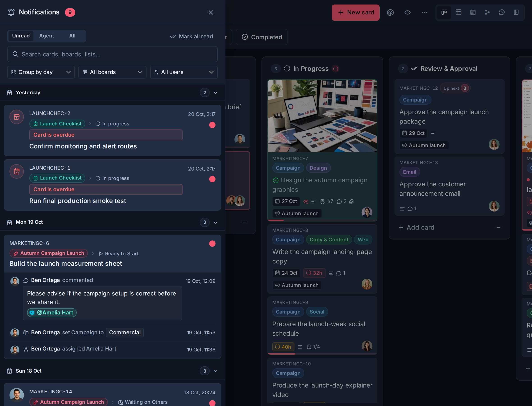Close the Notifications panel
This screenshot has width=532, height=406.
(x=211, y=12)
